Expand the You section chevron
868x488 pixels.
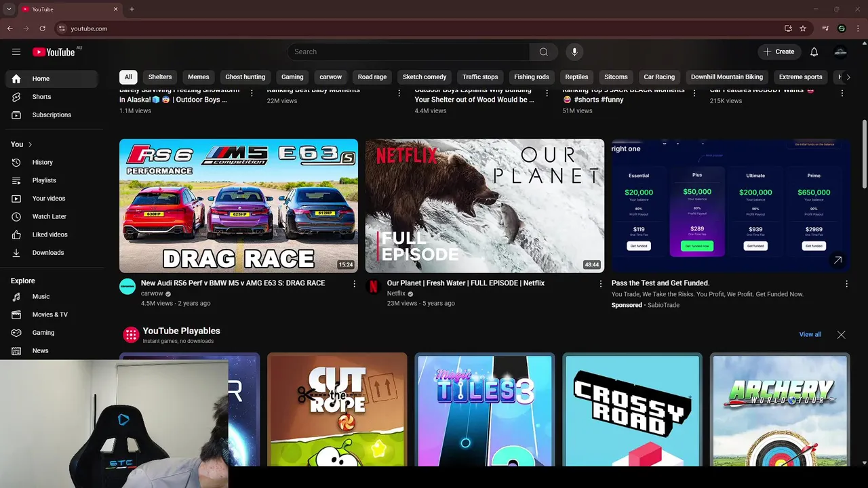click(30, 144)
